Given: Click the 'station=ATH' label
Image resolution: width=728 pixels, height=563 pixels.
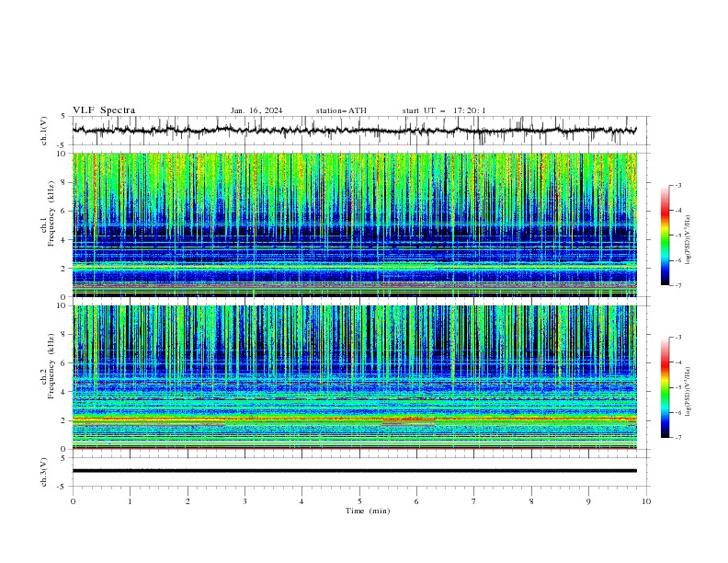Looking at the screenshot, I should point(341,110).
